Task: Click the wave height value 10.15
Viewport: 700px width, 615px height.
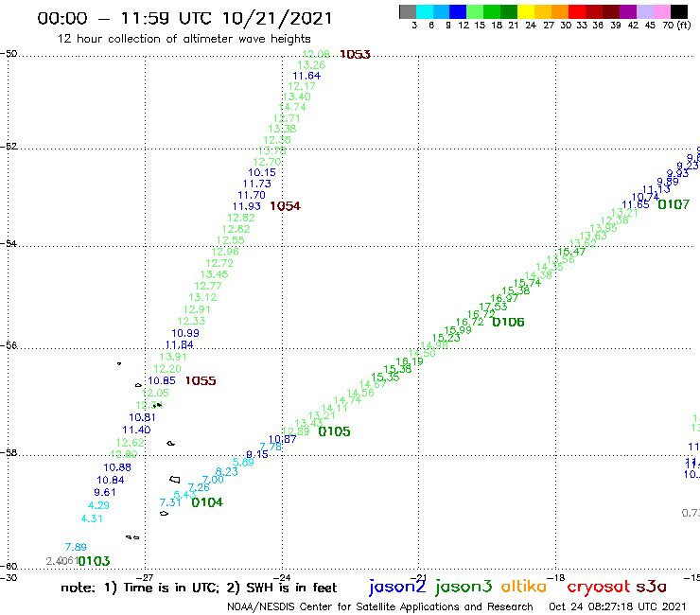Action: point(262,173)
